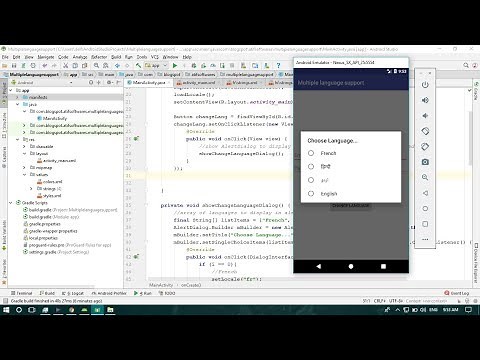Image resolution: width=480 pixels, height=360 pixels.
Task: Open the Build menu
Action: [116, 57]
